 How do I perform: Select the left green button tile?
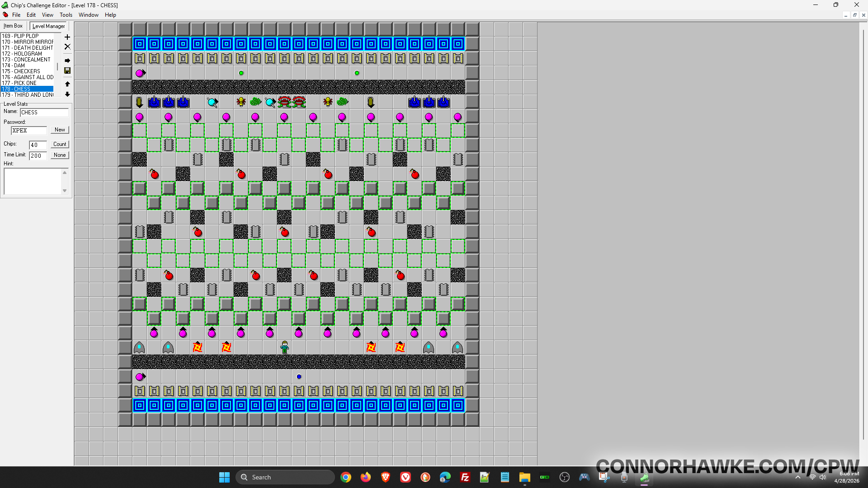(241, 73)
